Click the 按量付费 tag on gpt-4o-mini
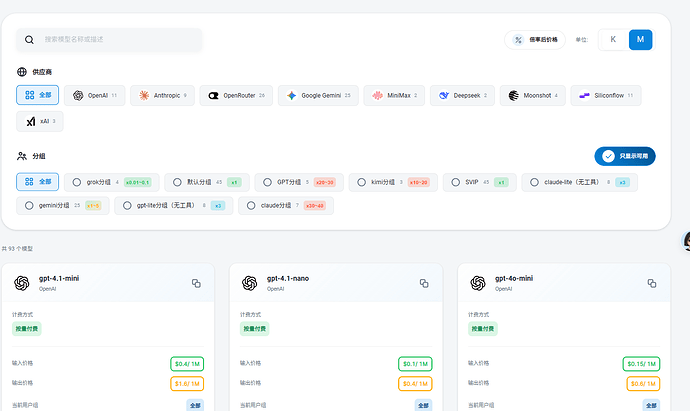Screen dimensions: 690x411 click(483, 329)
